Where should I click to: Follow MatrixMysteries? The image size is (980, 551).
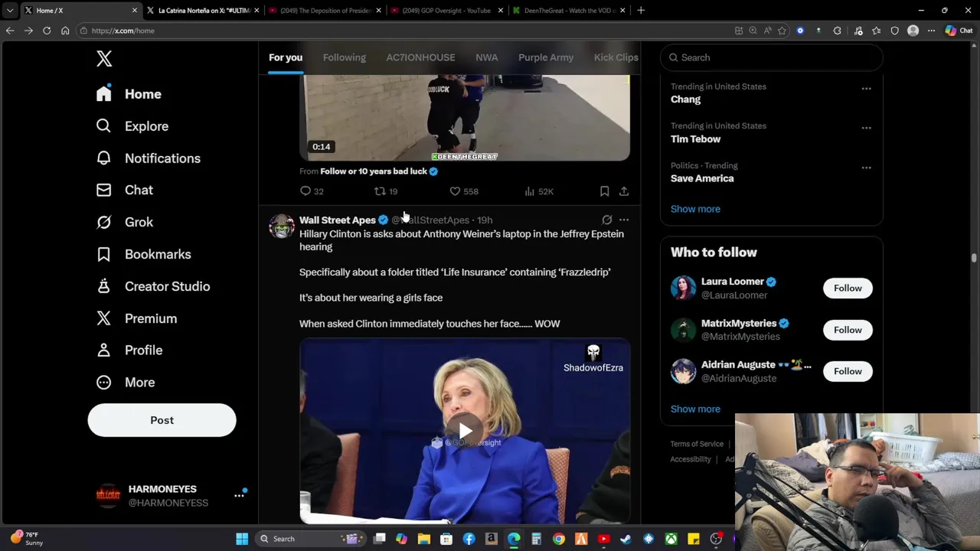pyautogui.click(x=848, y=330)
